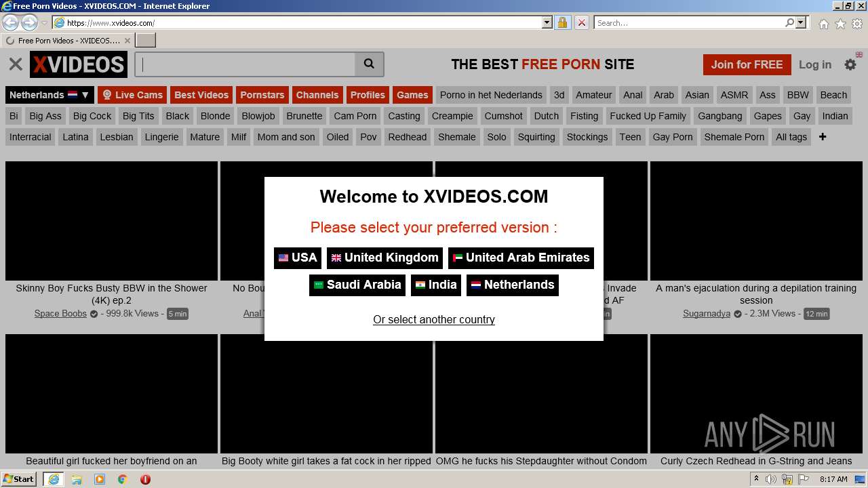Close the site menu with the X icon
The width and height of the screenshot is (868, 488).
click(16, 64)
